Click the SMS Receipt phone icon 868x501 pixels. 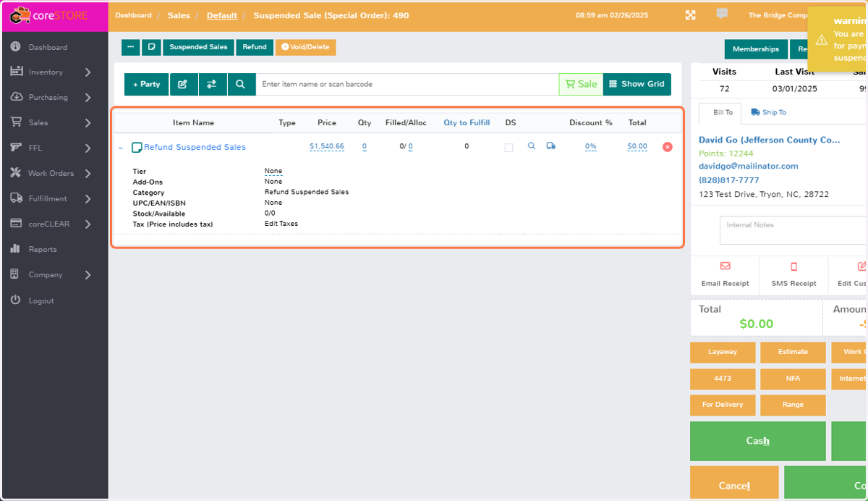pyautogui.click(x=793, y=266)
